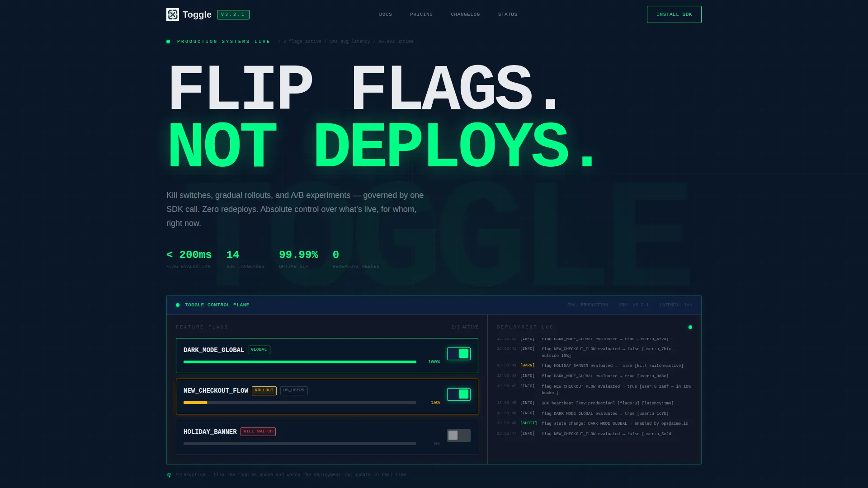Open the Status nav link

click(508, 14)
